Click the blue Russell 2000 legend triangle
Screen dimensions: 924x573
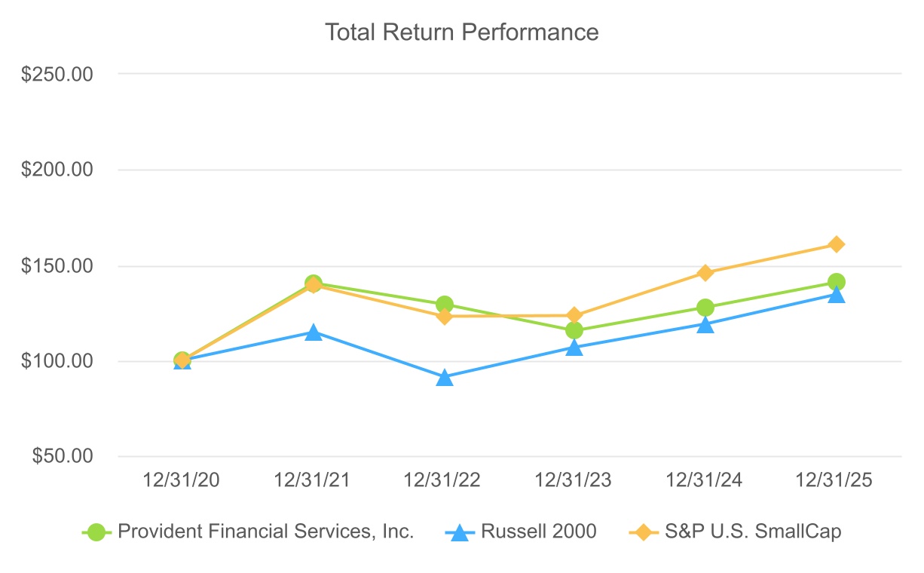click(x=460, y=532)
